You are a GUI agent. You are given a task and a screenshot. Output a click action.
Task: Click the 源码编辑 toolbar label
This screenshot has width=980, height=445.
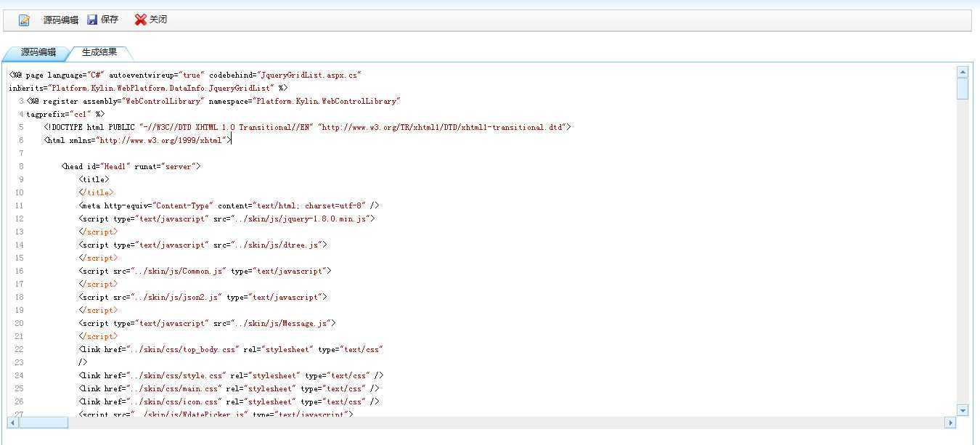pos(60,20)
